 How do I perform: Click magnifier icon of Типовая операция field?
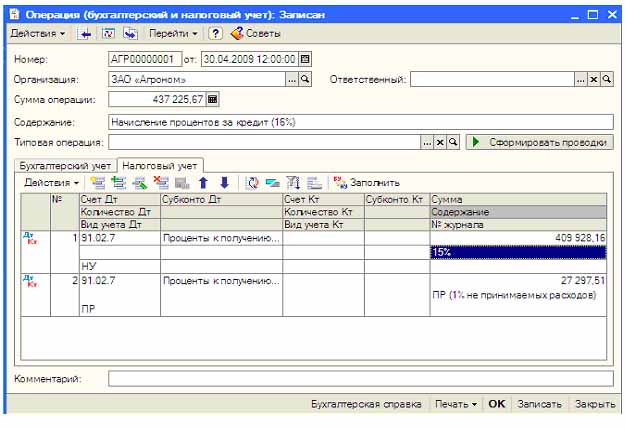[453, 142]
